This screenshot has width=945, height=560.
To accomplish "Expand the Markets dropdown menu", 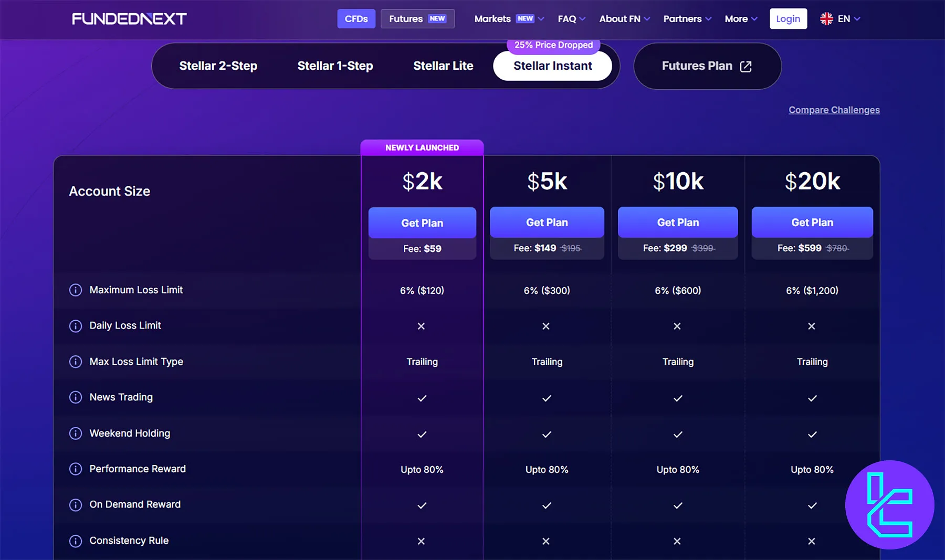I will [x=509, y=19].
